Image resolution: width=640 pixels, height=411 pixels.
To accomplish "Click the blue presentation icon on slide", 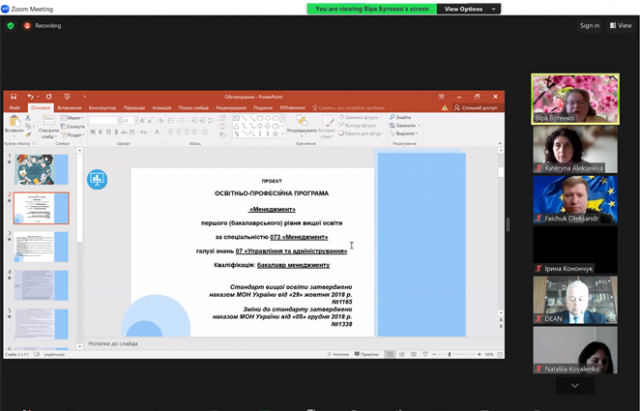I will click(97, 179).
